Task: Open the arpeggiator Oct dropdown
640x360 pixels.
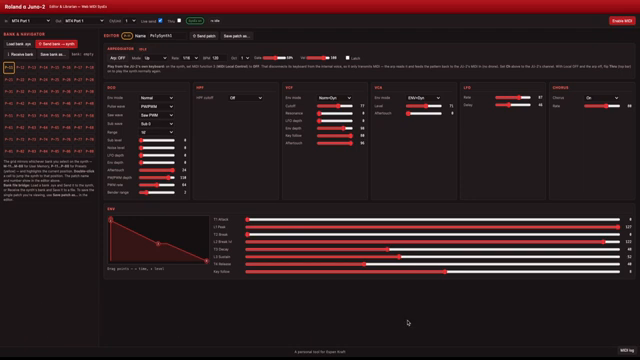Action: tap(245, 58)
